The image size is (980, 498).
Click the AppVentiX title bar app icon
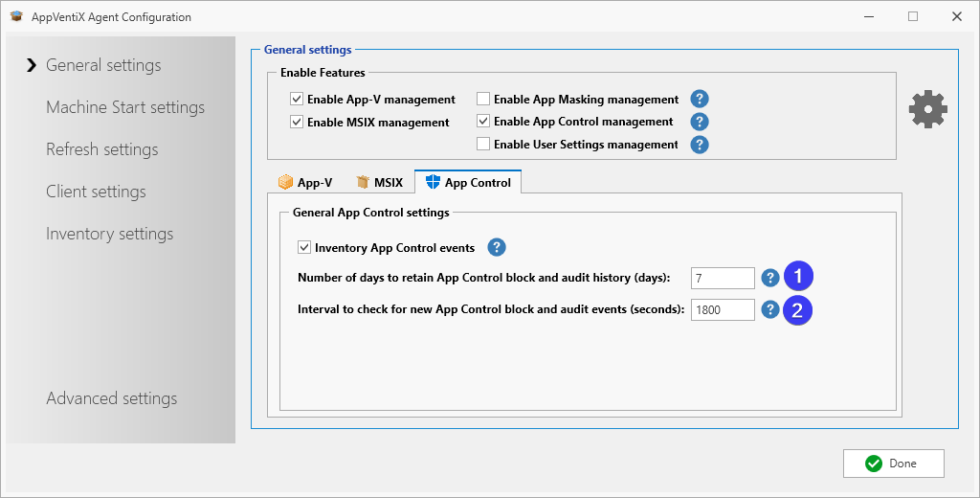[16, 16]
